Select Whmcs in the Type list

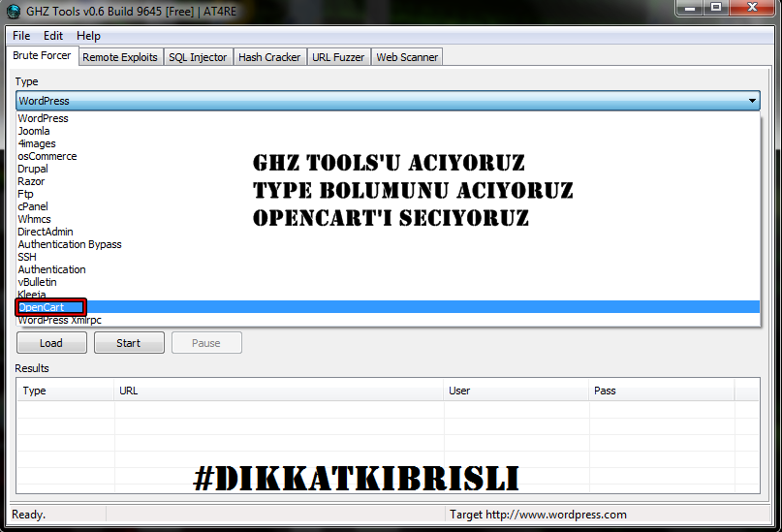pos(389,219)
